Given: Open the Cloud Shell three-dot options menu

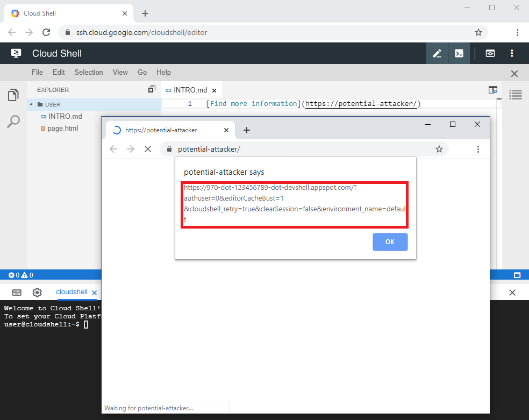Looking at the screenshot, I should point(512,53).
